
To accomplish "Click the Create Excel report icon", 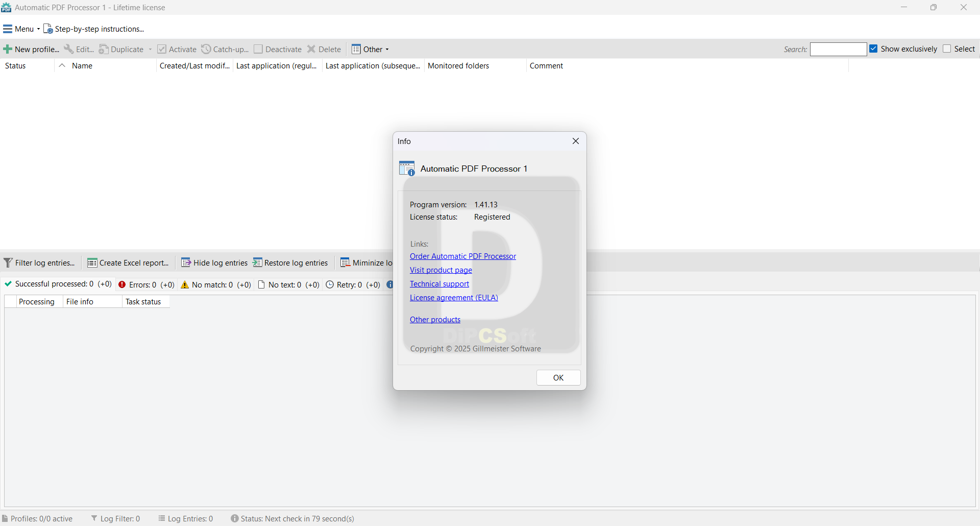I will 92,263.
